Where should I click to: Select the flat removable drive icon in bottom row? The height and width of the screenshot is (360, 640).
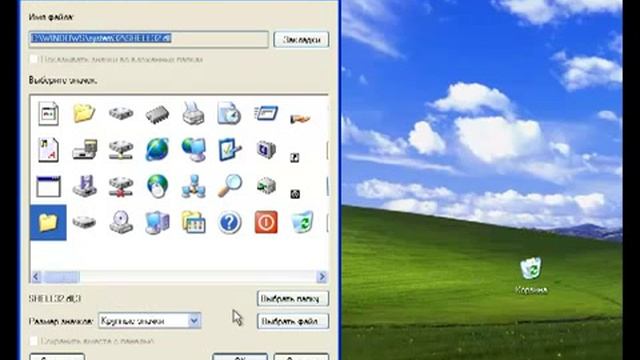(84, 222)
